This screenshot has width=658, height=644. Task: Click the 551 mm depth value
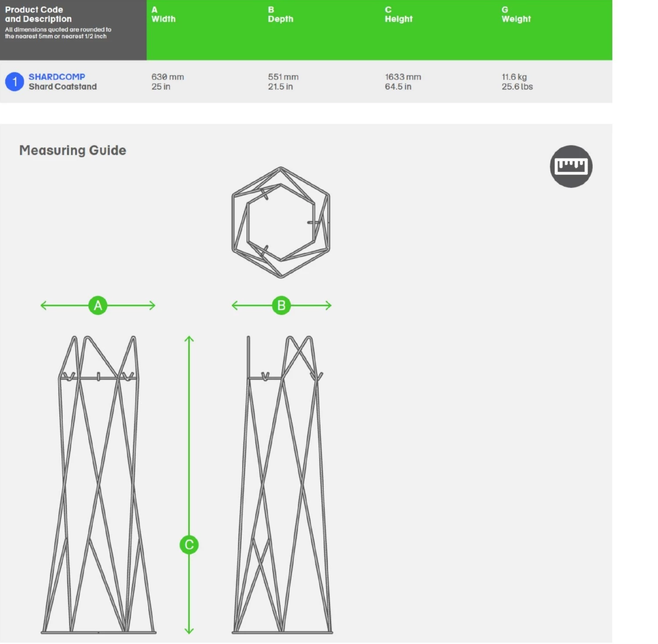(x=283, y=77)
